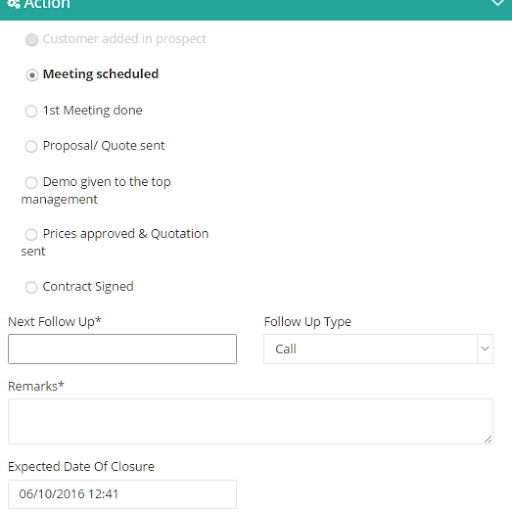Click the Expected Date Of Closure field
512x512 pixels.
coord(122,494)
